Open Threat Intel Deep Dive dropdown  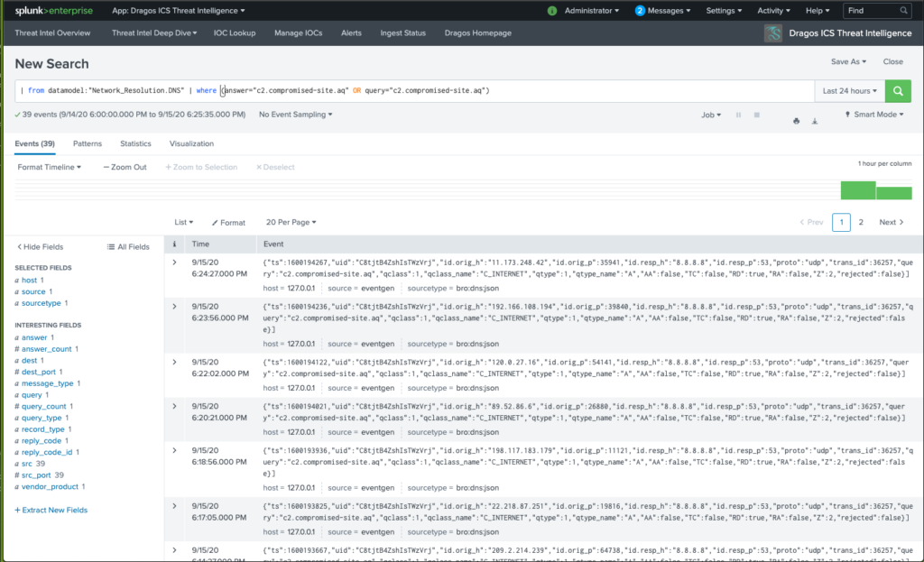point(154,33)
